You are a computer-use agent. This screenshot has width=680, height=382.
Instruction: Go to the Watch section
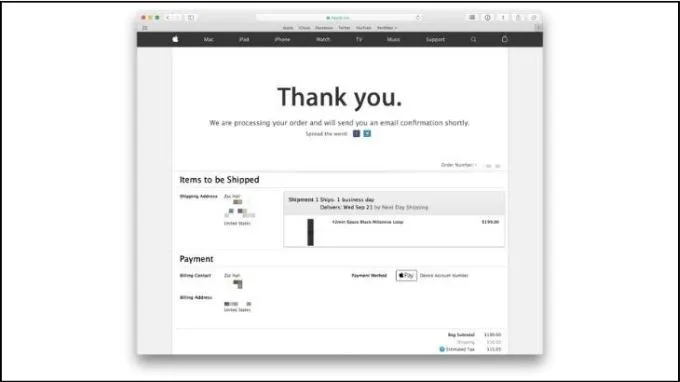(x=323, y=39)
